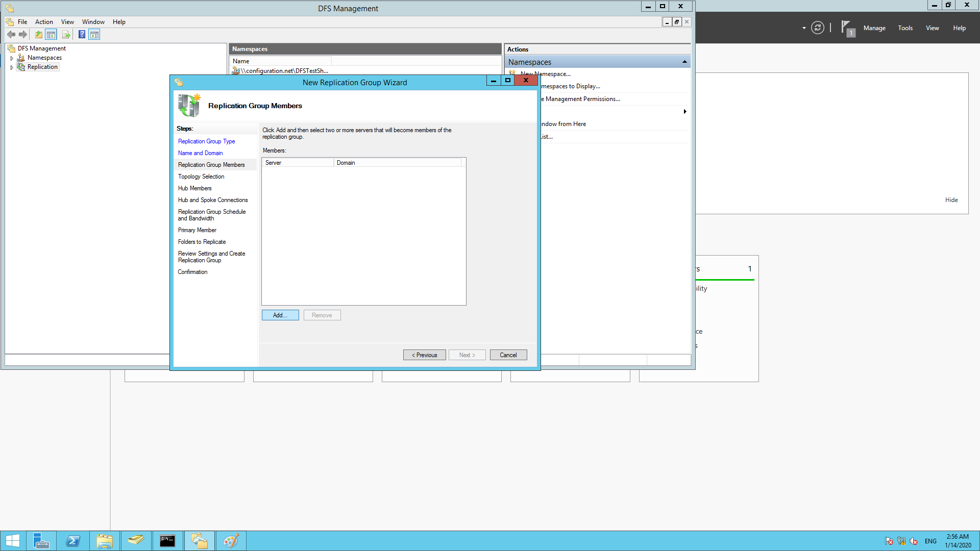
Task: Select the configuration.net DFSTestSh namespace entry
Action: point(284,70)
